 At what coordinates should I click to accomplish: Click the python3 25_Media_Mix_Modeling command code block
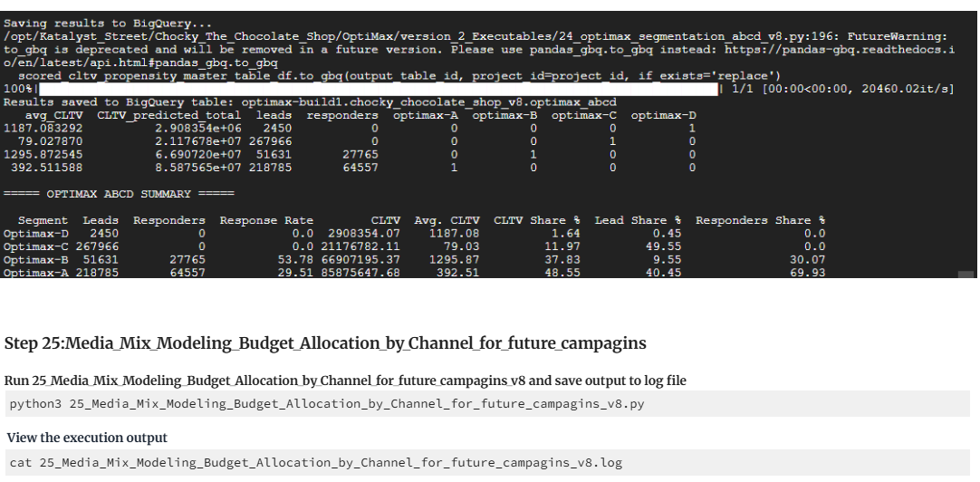(487, 404)
